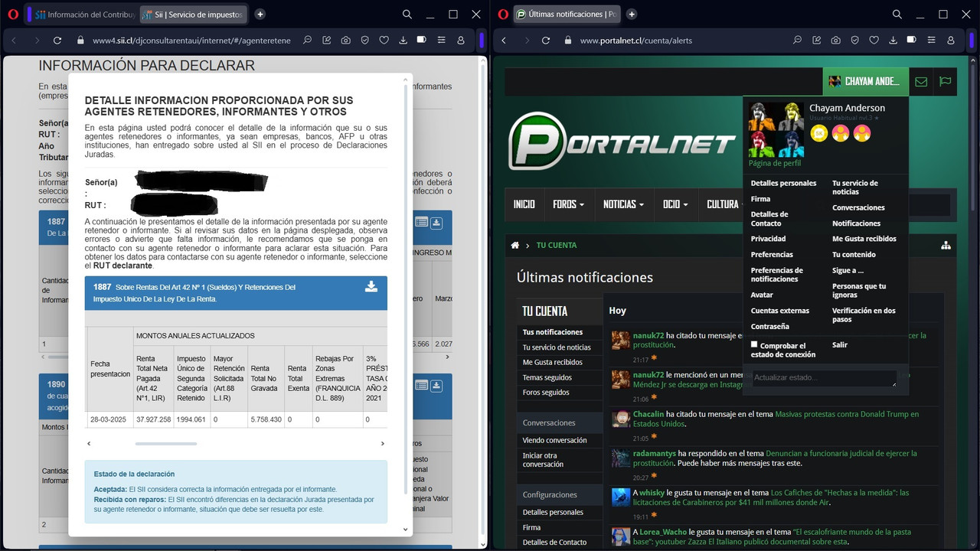Open Temas seguidos in the sidebar
980x551 pixels.
(547, 377)
